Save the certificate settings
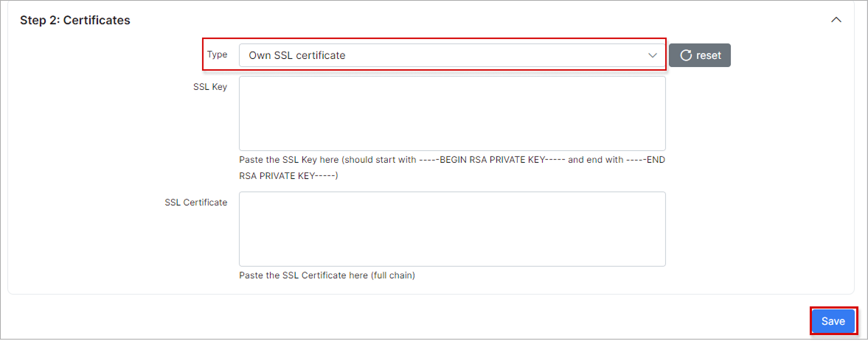Screen dimensions: 868x341 click(x=833, y=321)
